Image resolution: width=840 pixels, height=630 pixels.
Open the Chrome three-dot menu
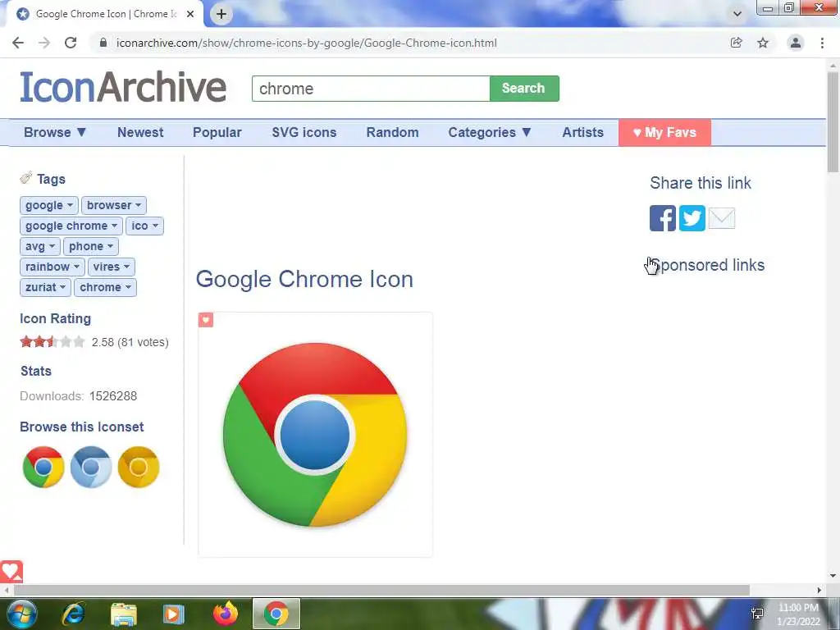pyautogui.click(x=822, y=43)
